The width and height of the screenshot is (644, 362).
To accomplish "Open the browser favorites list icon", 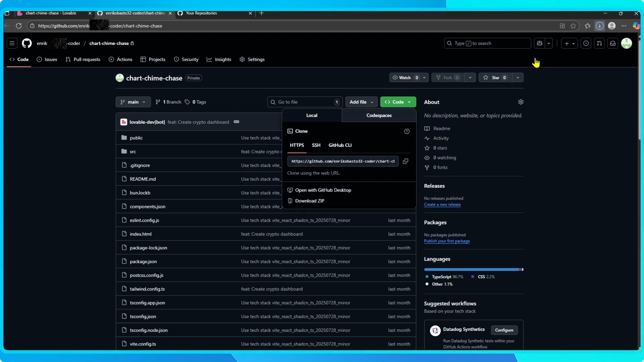I will point(587,26).
